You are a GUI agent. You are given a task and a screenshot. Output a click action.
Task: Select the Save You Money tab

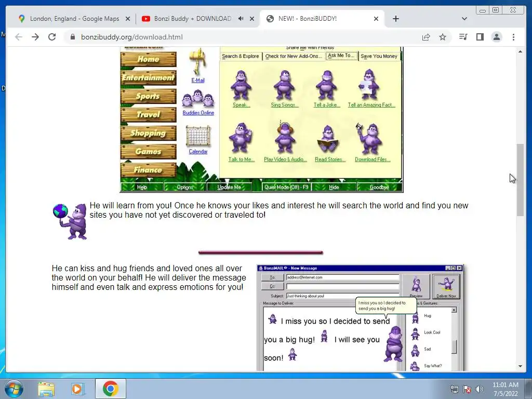[379, 56]
